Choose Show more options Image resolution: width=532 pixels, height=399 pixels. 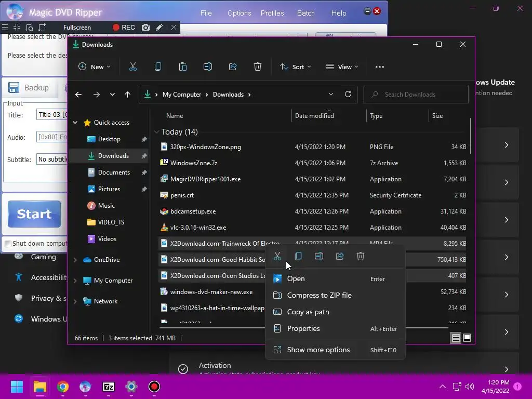click(335, 350)
